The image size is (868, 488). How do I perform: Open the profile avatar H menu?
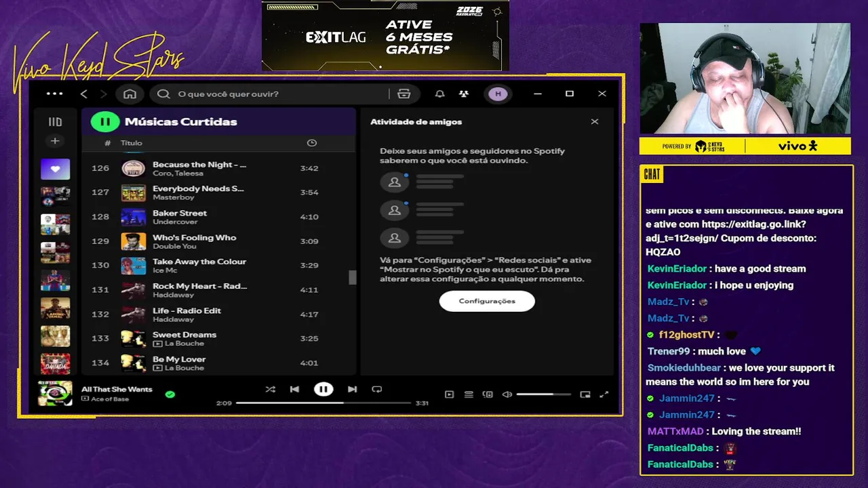pos(498,94)
